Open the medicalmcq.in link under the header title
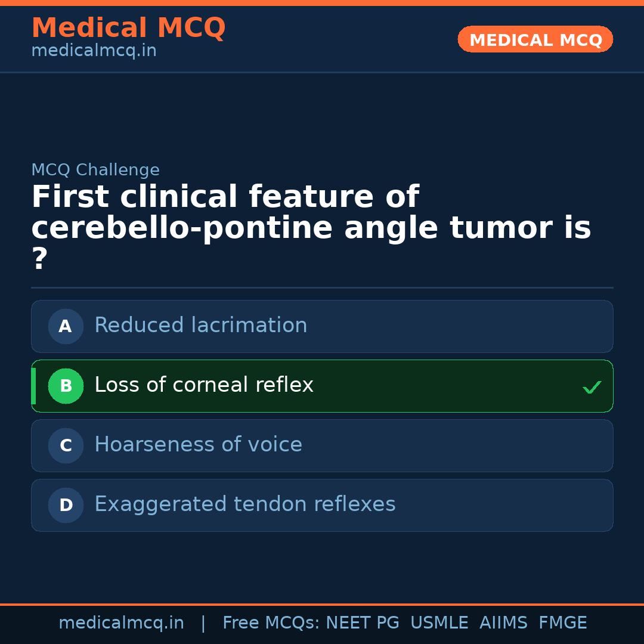Image resolution: width=644 pixels, height=644 pixels. coord(94,51)
